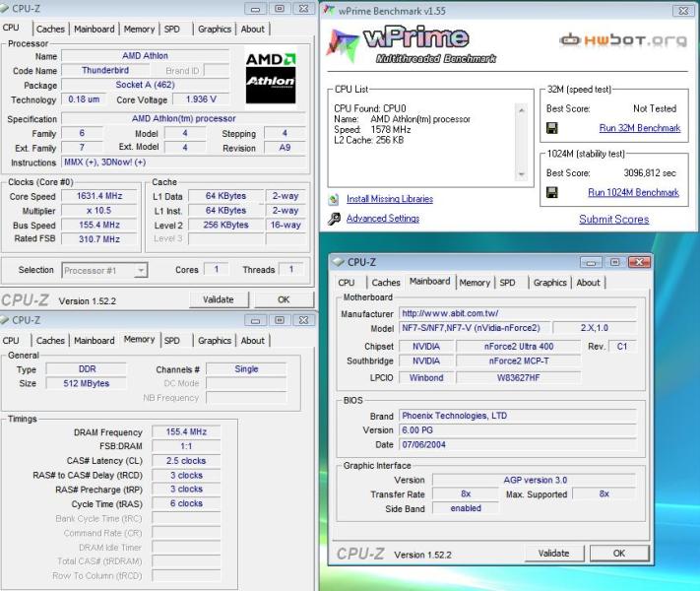Click OK in top CPU-Z window
Image resolution: width=700 pixels, height=591 pixels.
point(284,299)
